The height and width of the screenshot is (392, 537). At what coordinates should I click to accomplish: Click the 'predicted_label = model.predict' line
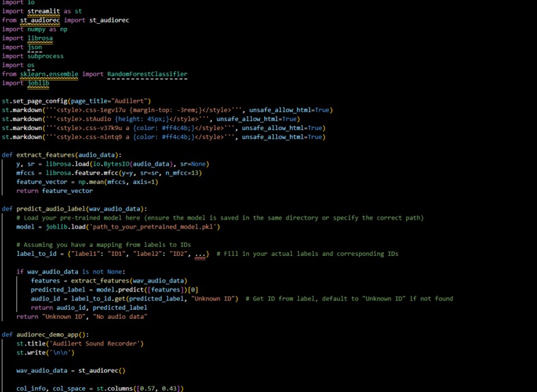(x=114, y=289)
